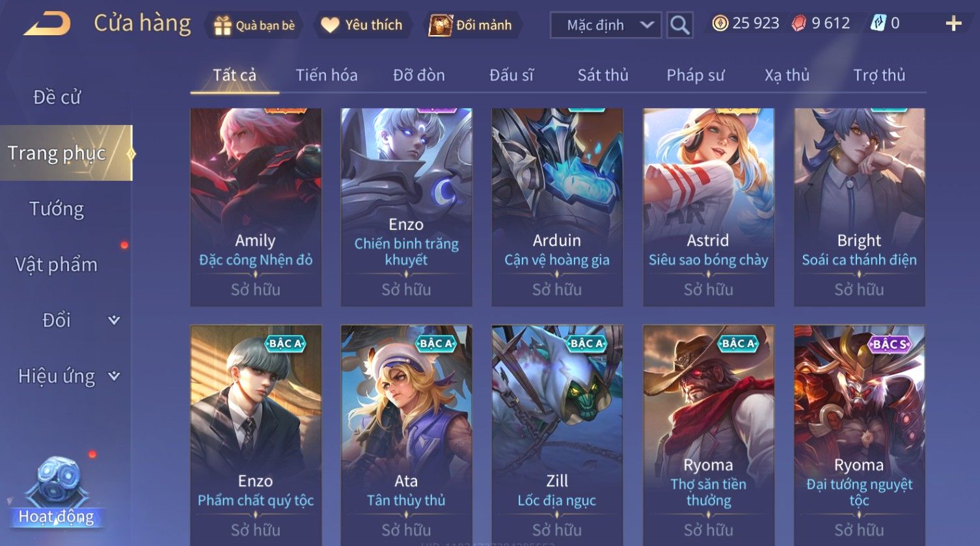
Task: Click the back arrow icon
Action: point(48,24)
